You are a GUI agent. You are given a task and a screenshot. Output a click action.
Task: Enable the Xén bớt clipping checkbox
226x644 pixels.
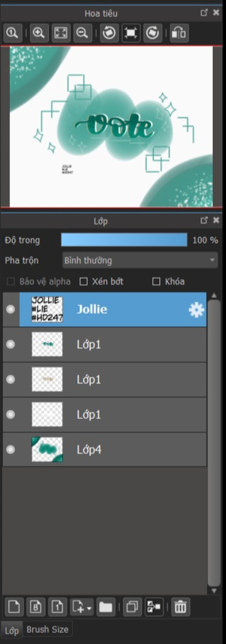[83, 282]
